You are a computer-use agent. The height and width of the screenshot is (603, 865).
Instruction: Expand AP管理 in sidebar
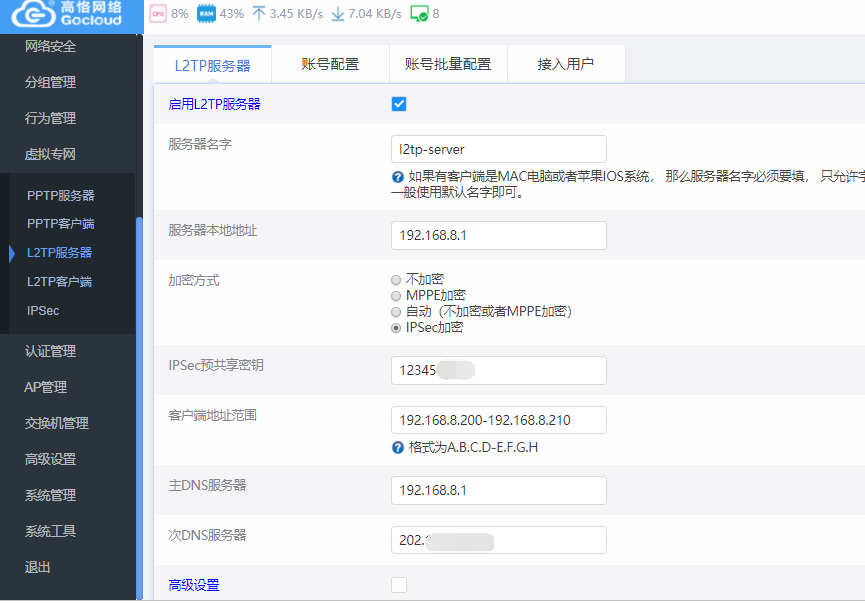(45, 387)
